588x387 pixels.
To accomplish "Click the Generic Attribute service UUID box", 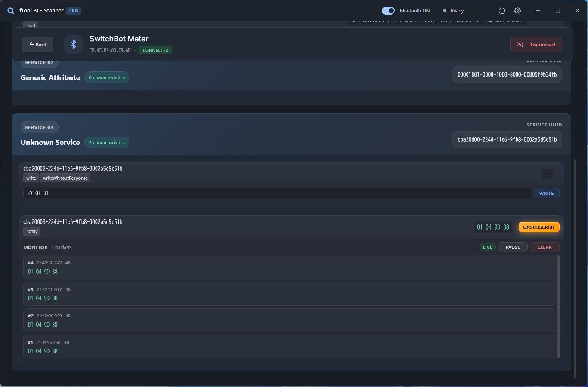I will tap(507, 74).
